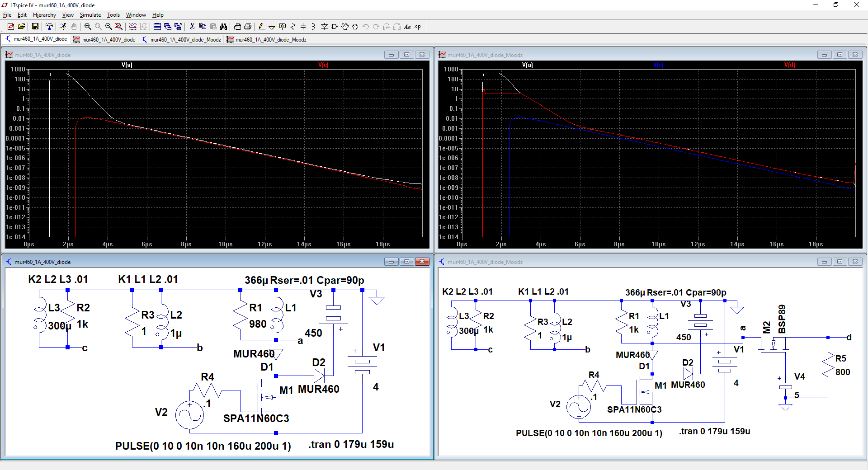Select the Draw Wire pencil tool
This screenshot has width=868, height=470.
(x=261, y=27)
